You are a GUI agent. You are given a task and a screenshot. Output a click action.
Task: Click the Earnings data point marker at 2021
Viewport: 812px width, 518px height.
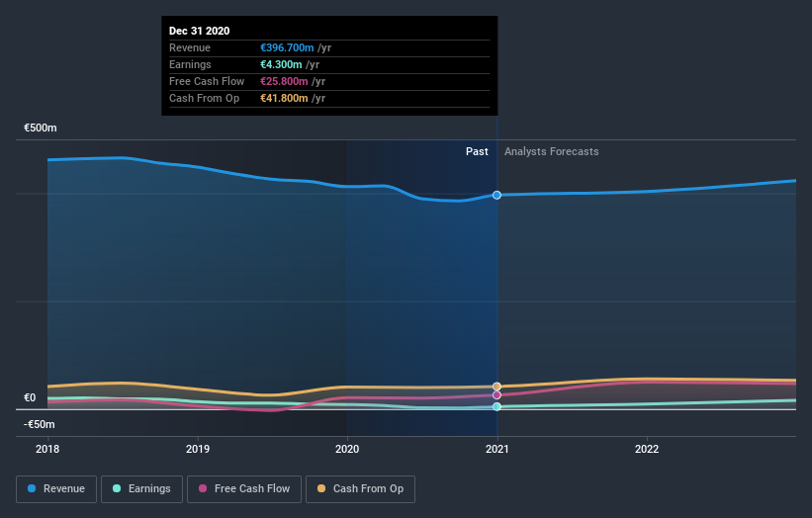coord(496,406)
